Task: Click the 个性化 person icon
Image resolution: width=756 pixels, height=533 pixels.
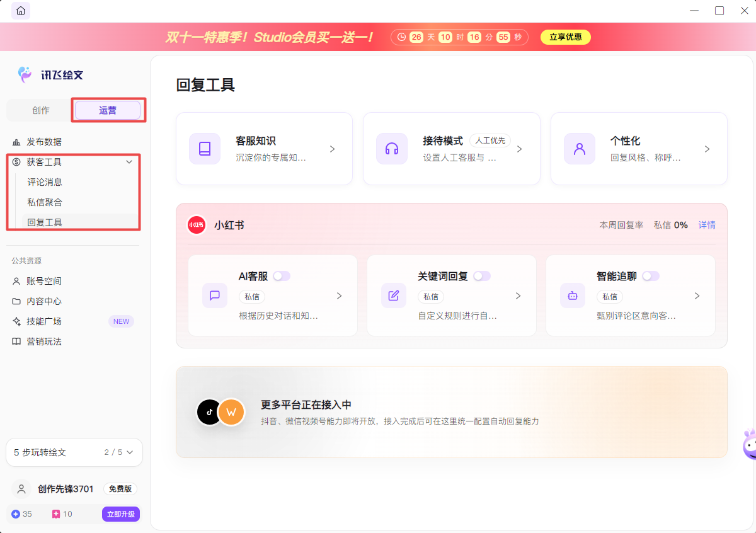Action: point(580,149)
